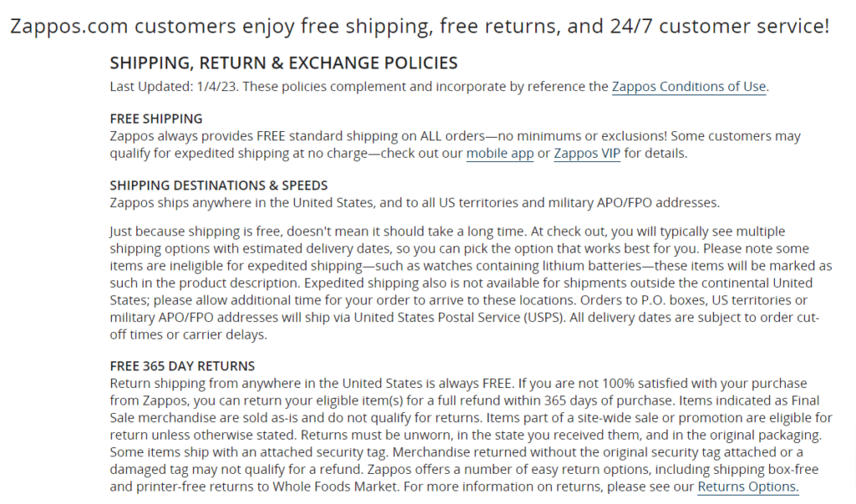This screenshot has height=504, width=856.
Task: Click the United States Postal Service (USPS) text
Action: point(459,318)
